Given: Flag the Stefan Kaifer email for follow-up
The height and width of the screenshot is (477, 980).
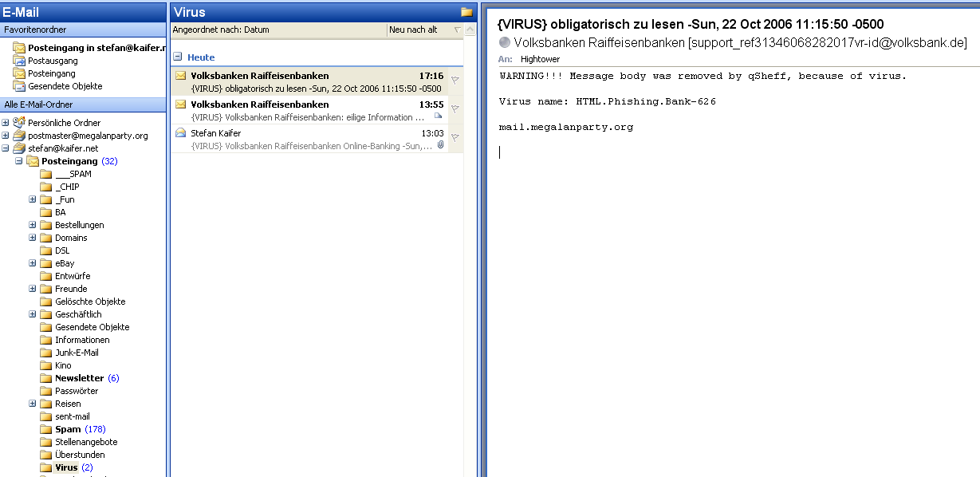Looking at the screenshot, I should coord(455,137).
